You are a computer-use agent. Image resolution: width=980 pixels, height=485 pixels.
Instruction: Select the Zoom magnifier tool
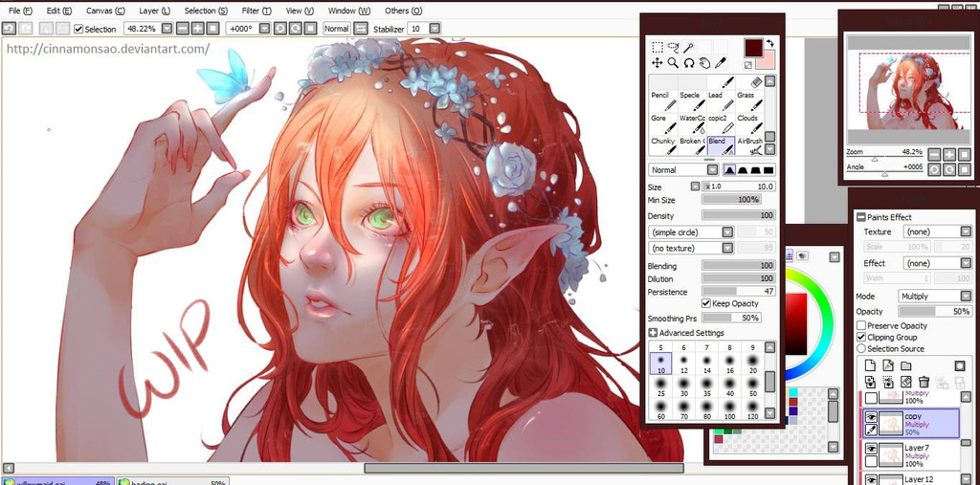tap(673, 62)
